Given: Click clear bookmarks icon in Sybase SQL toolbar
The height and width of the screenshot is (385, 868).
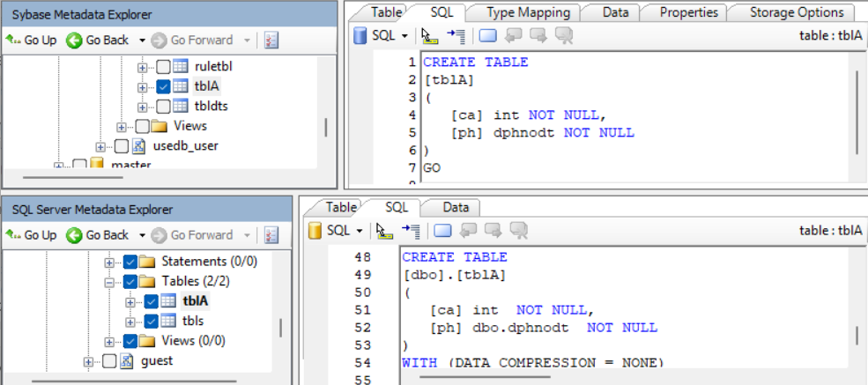Looking at the screenshot, I should [563, 36].
